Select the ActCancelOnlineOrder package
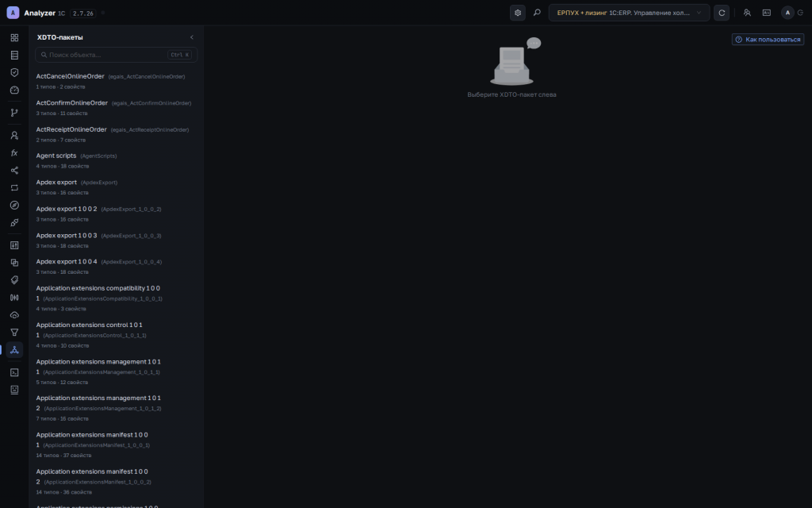 [x=116, y=82]
